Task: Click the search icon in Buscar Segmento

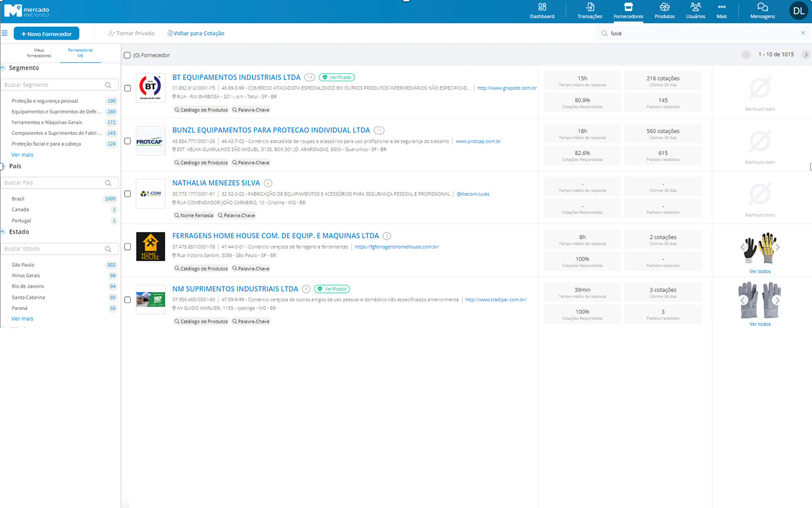Action: [x=108, y=85]
